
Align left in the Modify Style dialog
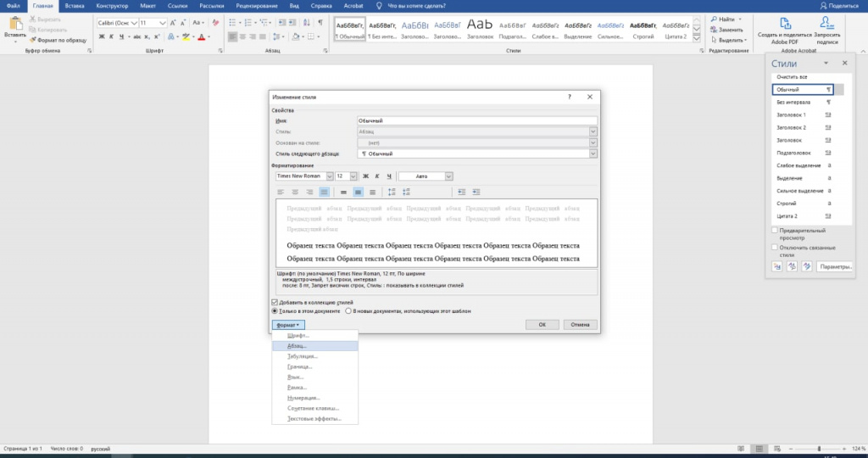(x=281, y=193)
